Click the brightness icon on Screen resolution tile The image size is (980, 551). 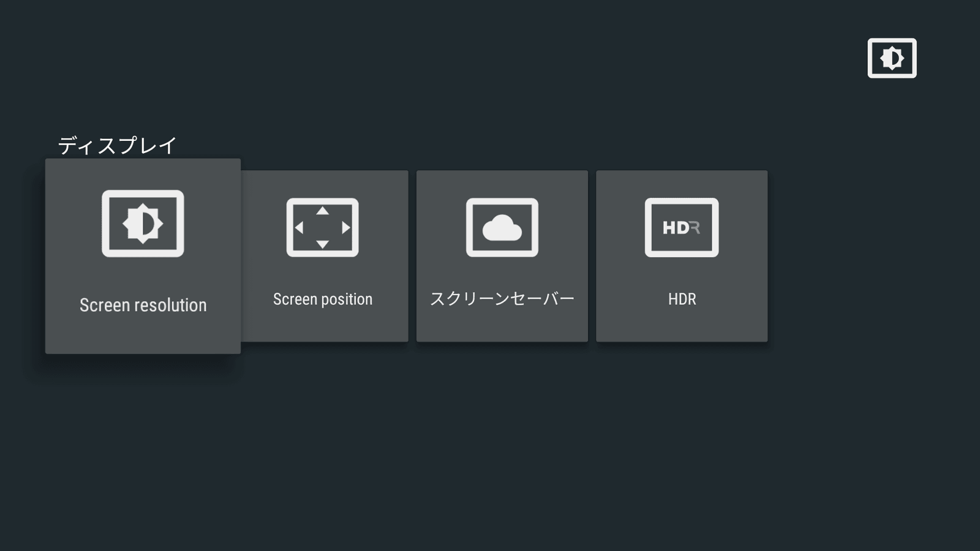(x=143, y=223)
